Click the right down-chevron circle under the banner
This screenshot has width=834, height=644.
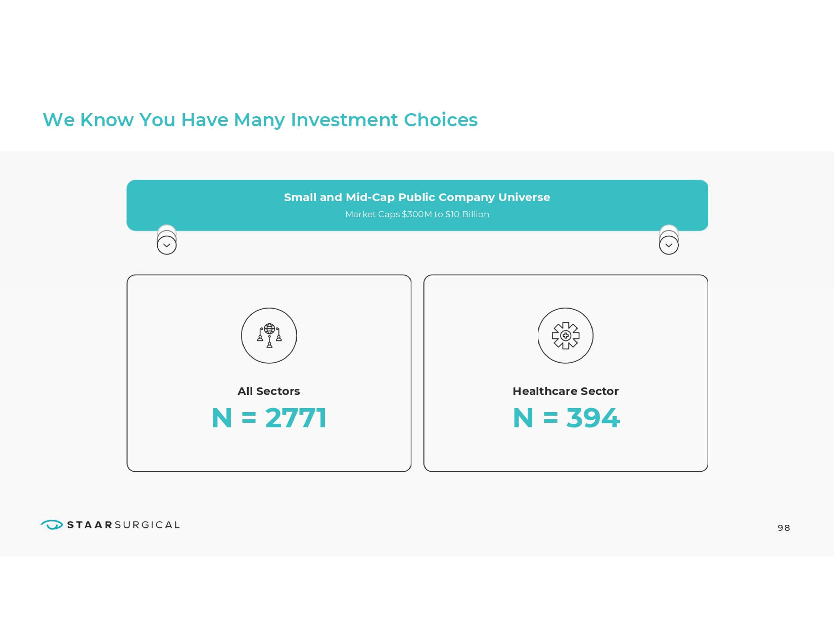669,245
